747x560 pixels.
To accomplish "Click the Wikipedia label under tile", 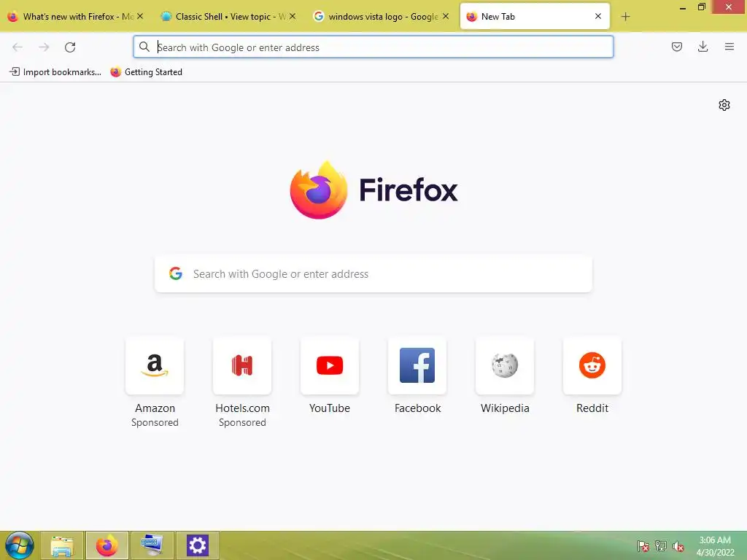I will 505,408.
